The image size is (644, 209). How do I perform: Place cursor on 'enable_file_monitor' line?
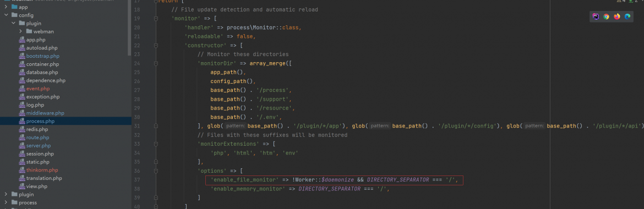point(334,180)
